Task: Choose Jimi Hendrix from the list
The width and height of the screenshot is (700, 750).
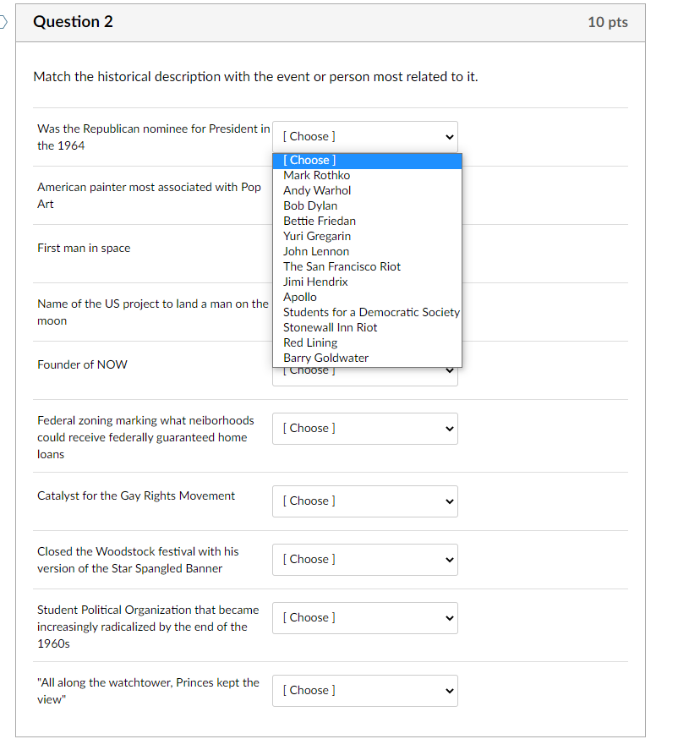Action: click(367, 282)
